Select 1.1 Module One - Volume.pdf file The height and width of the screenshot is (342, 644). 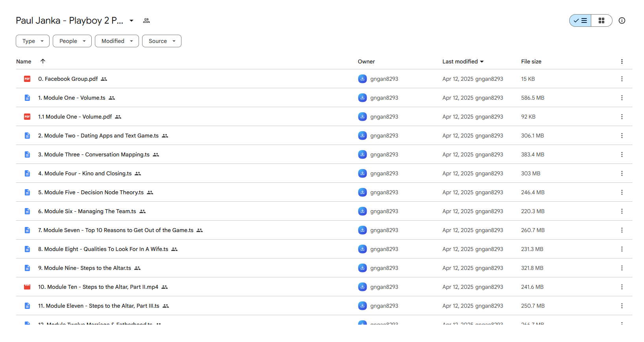point(75,117)
